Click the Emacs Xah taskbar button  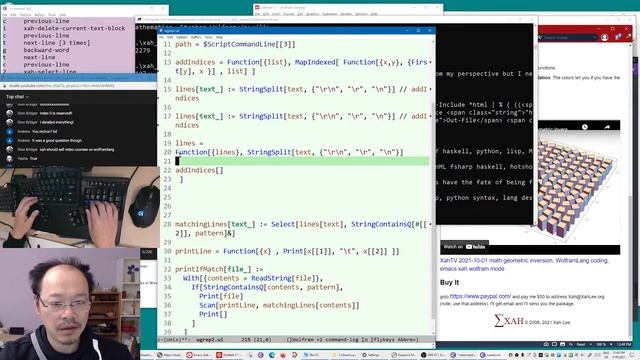tap(198, 355)
